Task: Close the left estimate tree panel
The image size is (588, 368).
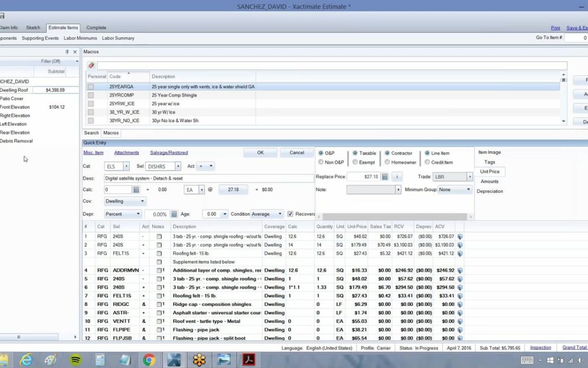Action: coord(75,52)
